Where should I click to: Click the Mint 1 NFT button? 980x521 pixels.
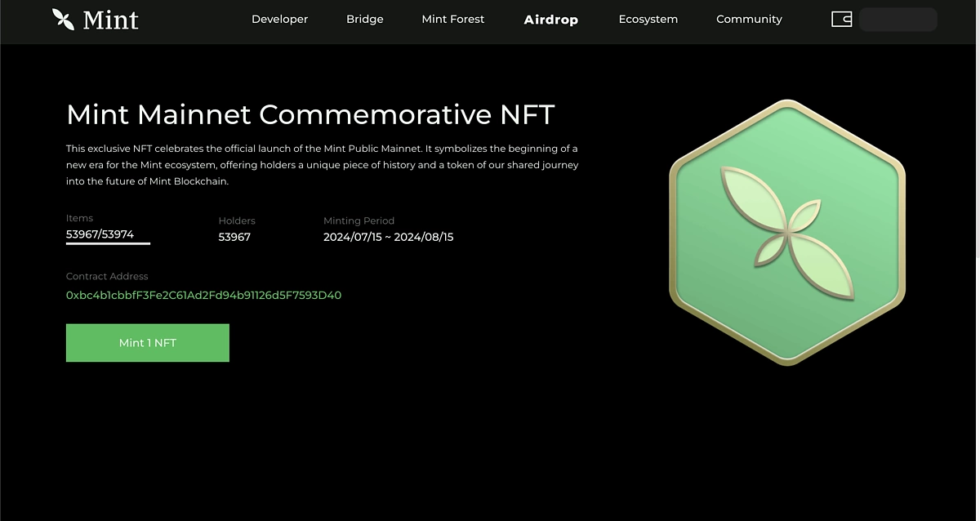148,343
